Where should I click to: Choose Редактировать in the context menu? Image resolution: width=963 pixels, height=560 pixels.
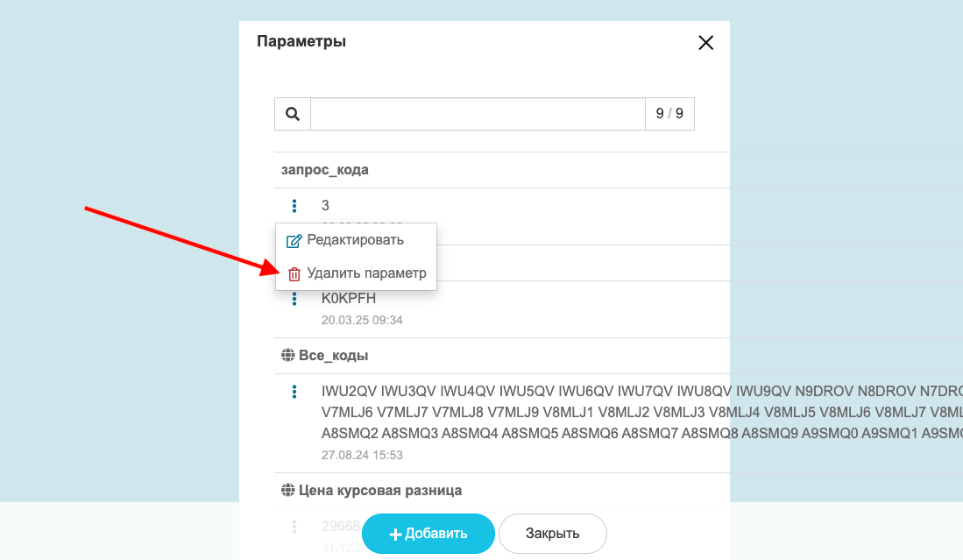click(x=357, y=240)
